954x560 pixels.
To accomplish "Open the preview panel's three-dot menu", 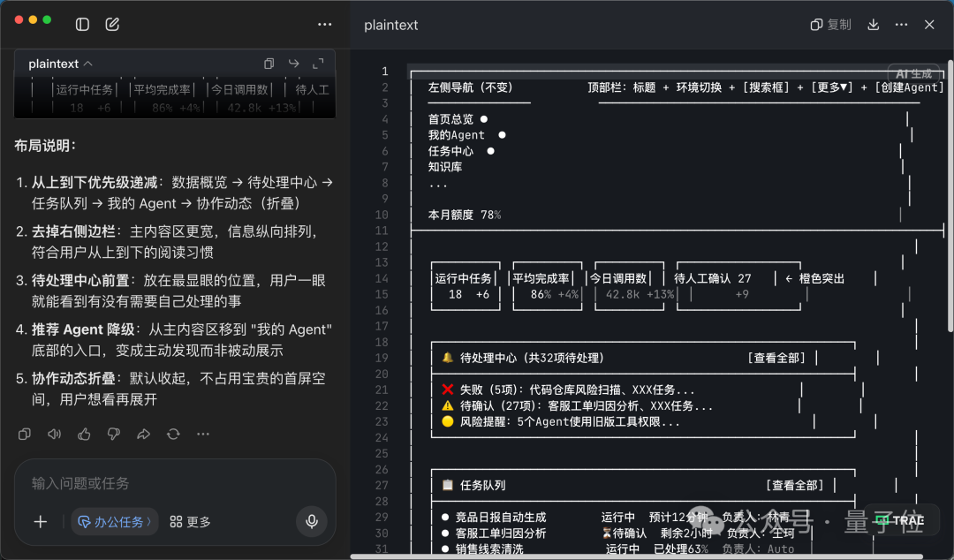I will [x=902, y=25].
